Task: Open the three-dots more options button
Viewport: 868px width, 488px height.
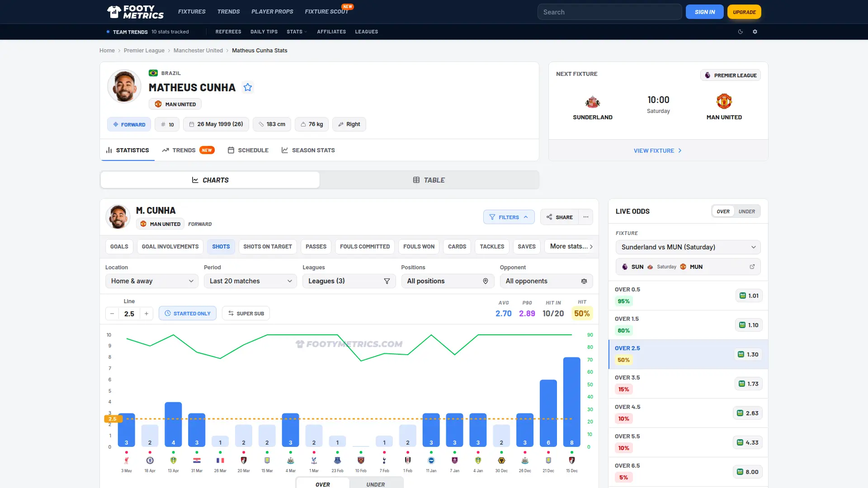Action: click(586, 217)
